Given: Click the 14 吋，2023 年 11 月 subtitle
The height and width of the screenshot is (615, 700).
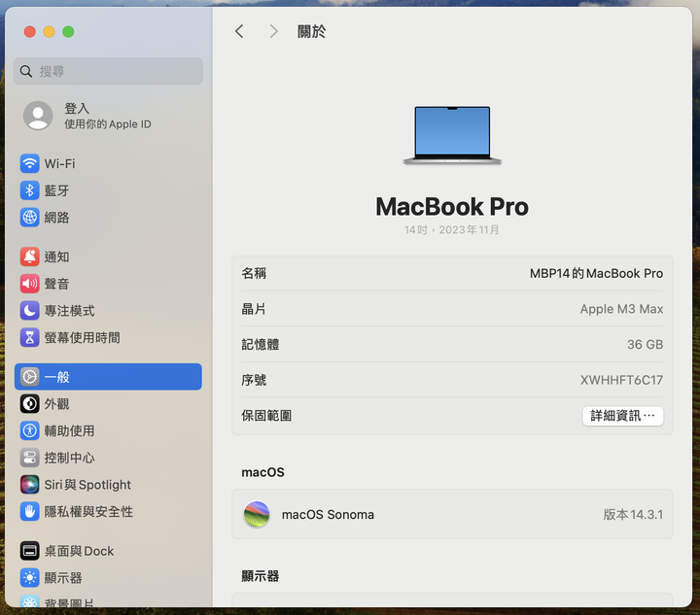Looking at the screenshot, I should pos(452,229).
